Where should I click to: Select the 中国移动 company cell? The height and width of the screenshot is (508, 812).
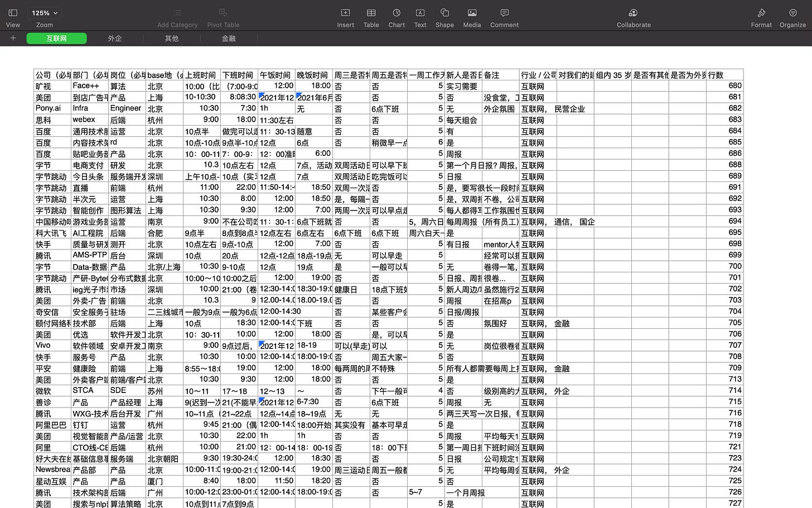(x=52, y=222)
